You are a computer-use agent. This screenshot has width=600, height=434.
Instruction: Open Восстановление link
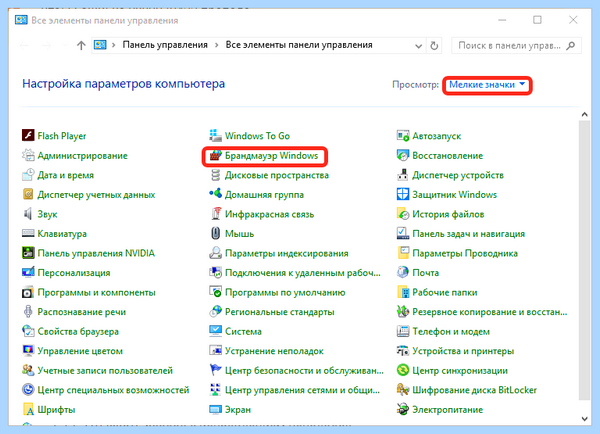coord(448,156)
